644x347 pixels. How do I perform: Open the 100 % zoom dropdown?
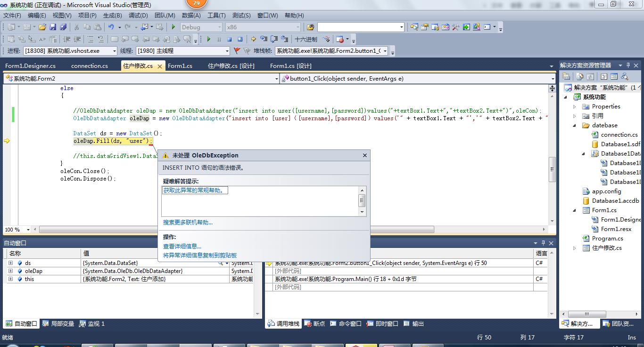tap(28, 230)
